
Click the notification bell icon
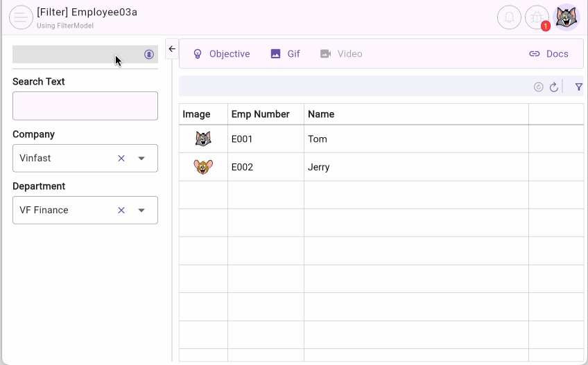point(509,17)
